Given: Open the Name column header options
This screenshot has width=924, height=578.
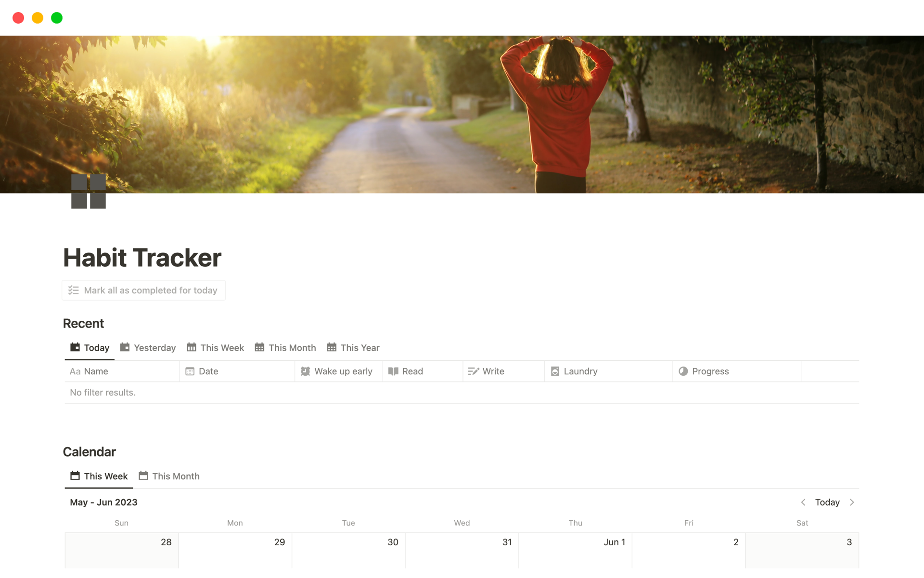Looking at the screenshot, I should (x=122, y=371).
